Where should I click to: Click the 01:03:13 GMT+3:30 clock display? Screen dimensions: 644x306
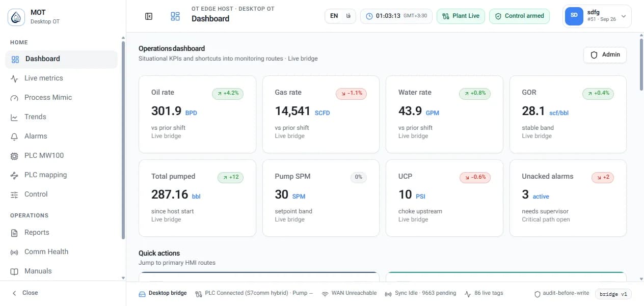click(397, 16)
